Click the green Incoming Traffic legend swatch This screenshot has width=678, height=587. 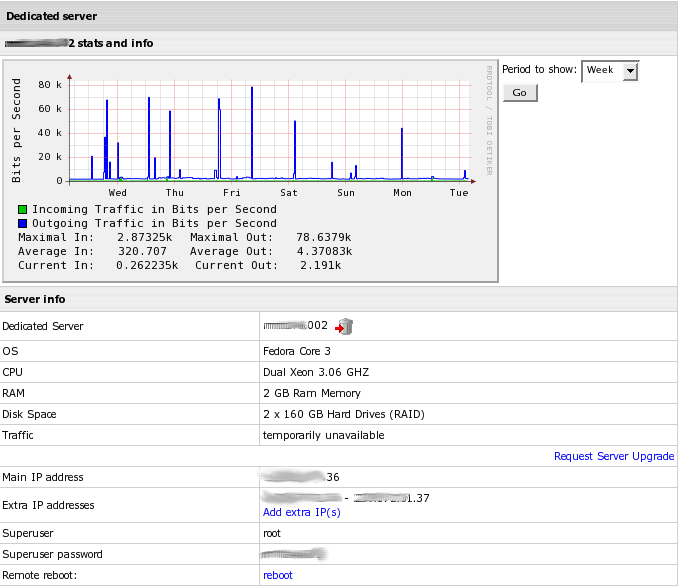coord(22,210)
